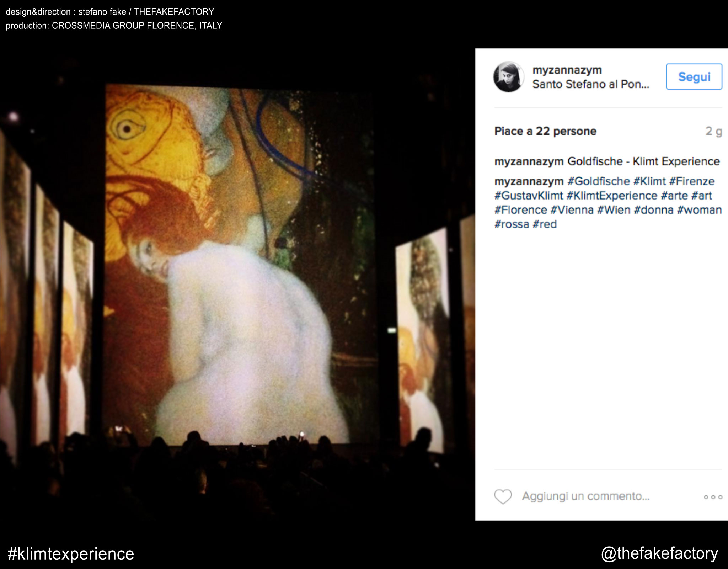The width and height of the screenshot is (728, 569).
Task: Open the #Florence hashtag
Action: point(521,210)
